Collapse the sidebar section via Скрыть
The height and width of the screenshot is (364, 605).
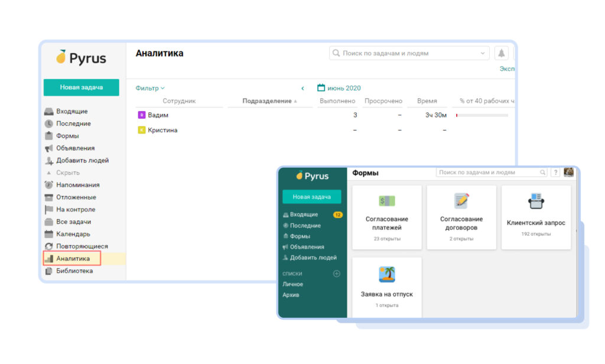click(x=67, y=173)
